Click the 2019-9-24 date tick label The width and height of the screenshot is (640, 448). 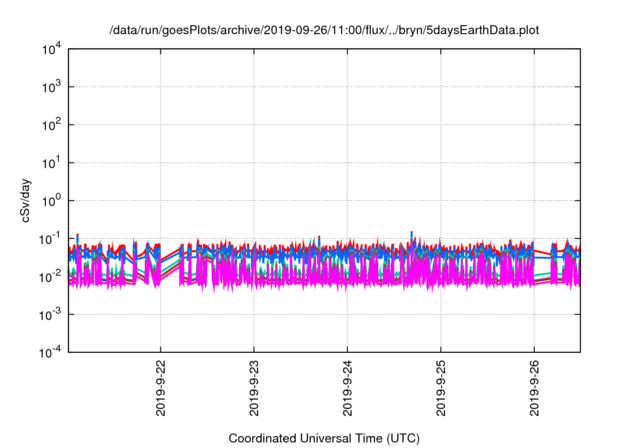pos(347,388)
